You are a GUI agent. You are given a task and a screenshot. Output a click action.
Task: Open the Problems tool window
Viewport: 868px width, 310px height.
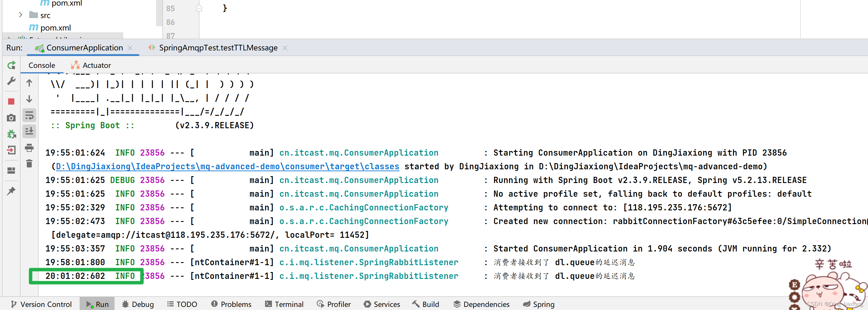[231, 304]
